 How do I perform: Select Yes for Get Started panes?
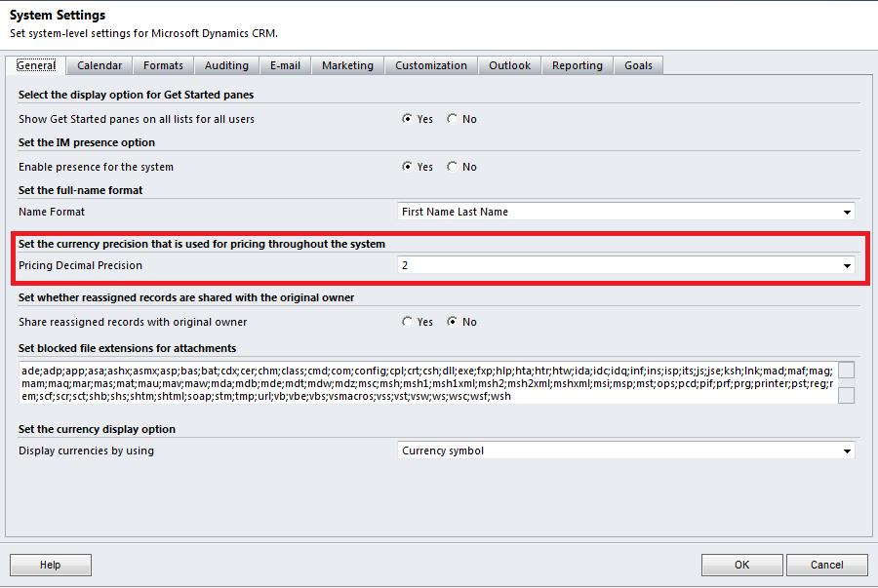[x=409, y=118]
